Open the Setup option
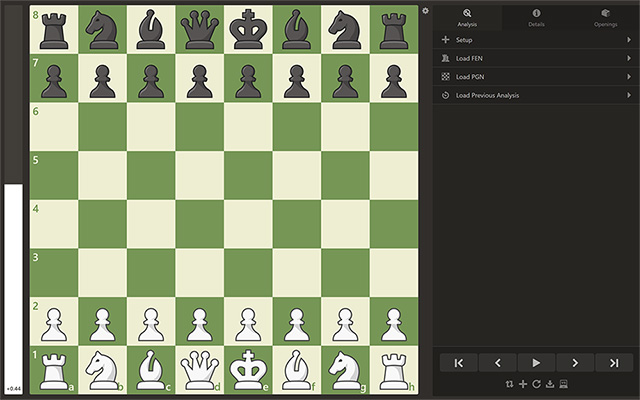640x400 pixels. (x=536, y=40)
